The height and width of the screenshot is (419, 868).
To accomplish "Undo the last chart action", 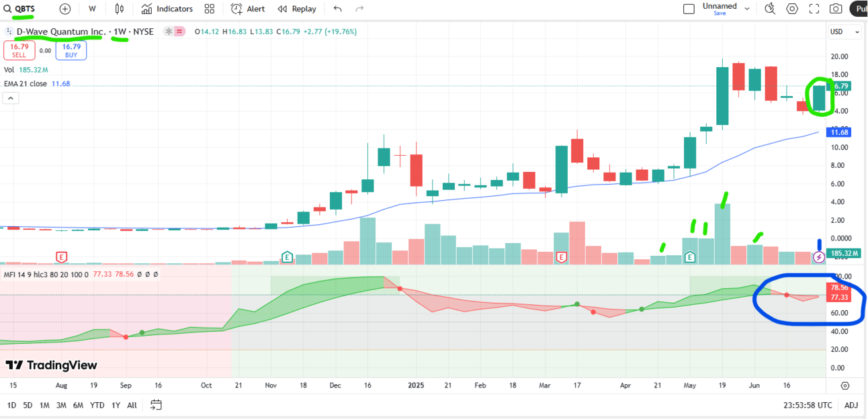I will 337,9.
